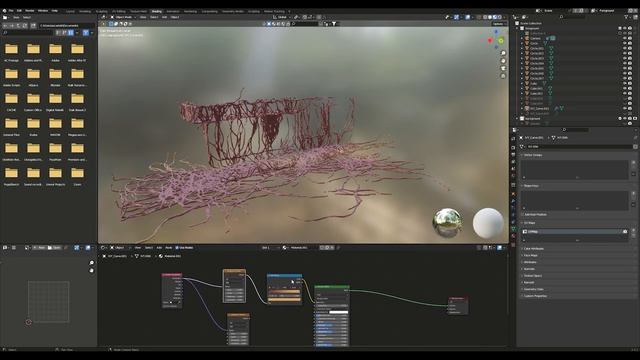Click the ColorRamp node gradient bar
The height and width of the screenshot is (360, 640).
pyautogui.click(x=284, y=291)
